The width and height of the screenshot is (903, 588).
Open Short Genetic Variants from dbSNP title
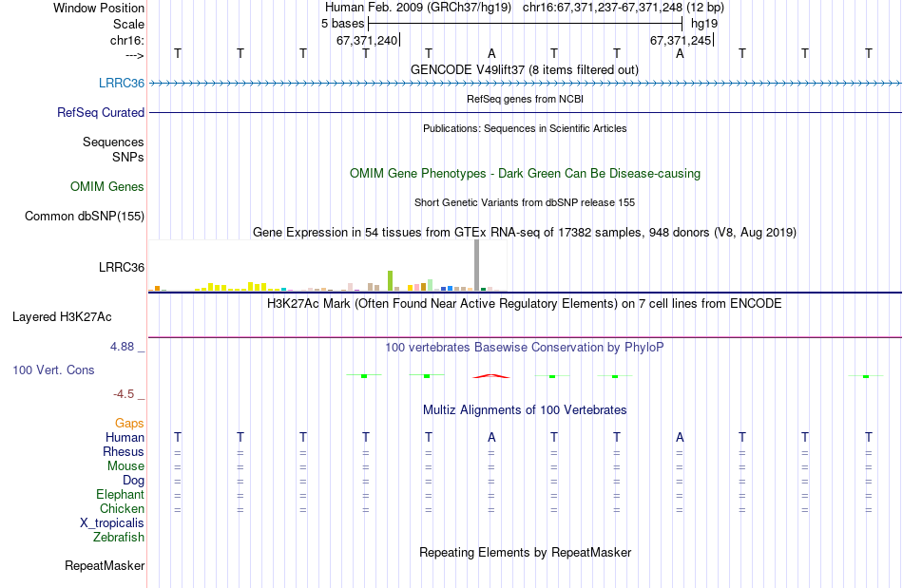click(x=525, y=202)
